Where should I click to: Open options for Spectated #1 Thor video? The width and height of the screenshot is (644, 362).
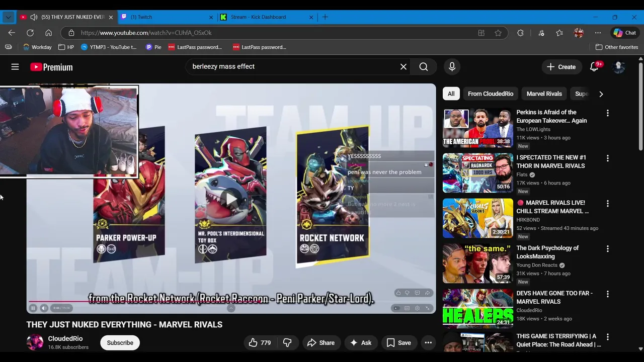click(x=607, y=158)
